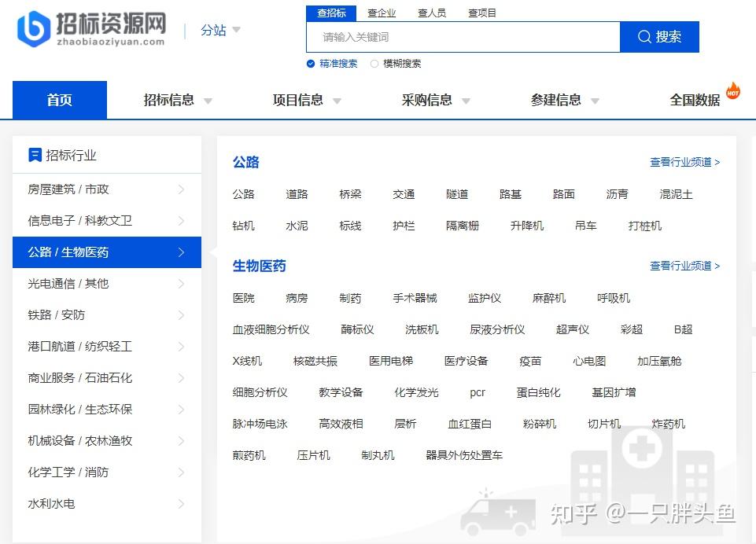The width and height of the screenshot is (756, 544).
Task: Open 查看行业频道 link for 公路
Action: tap(684, 162)
